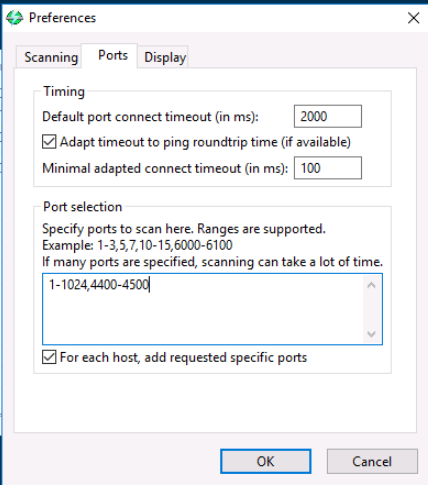Image resolution: width=428 pixels, height=485 pixels.
Task: Click the Preferences title bar text
Action: click(62, 18)
